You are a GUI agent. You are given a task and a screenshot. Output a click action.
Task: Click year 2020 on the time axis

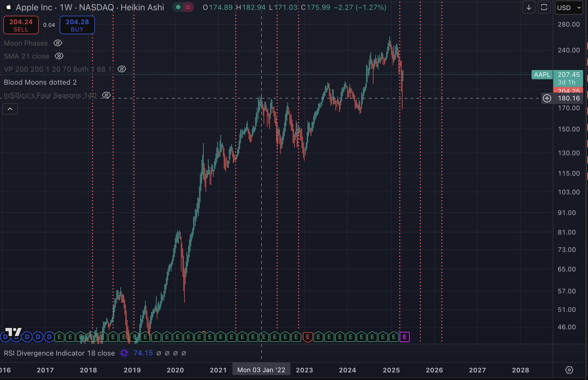coord(175,370)
